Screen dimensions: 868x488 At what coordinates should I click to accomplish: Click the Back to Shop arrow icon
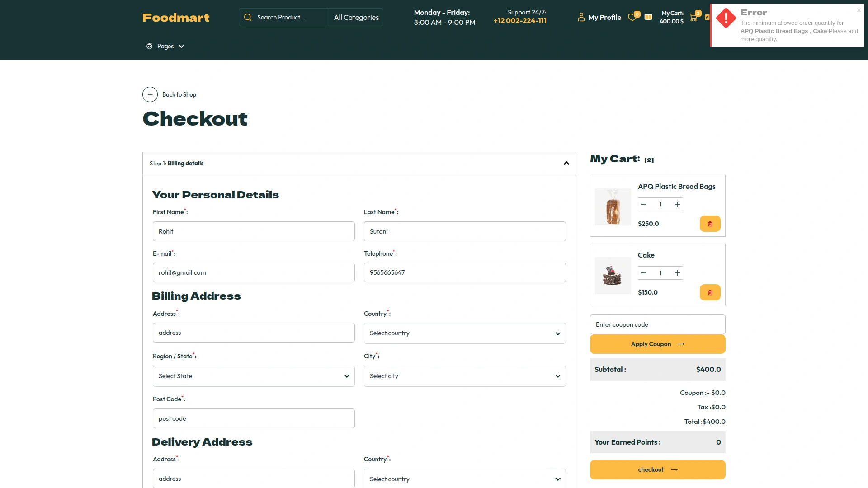(x=150, y=94)
